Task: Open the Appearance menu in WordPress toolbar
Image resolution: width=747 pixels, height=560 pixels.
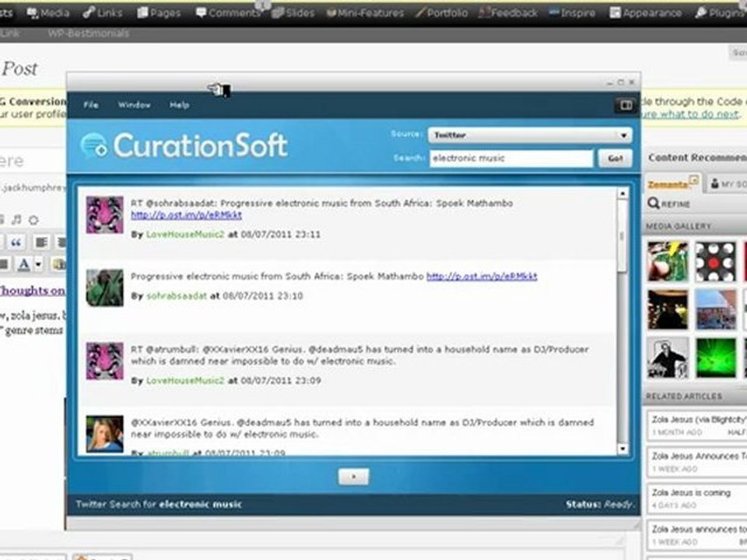Action: pos(646,13)
